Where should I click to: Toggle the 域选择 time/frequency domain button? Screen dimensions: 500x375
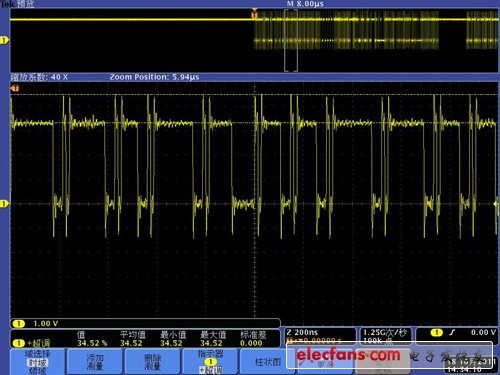pos(37,362)
